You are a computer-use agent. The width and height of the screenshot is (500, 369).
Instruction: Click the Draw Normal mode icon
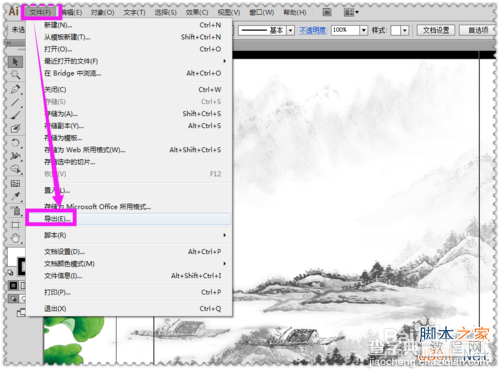click(13, 299)
